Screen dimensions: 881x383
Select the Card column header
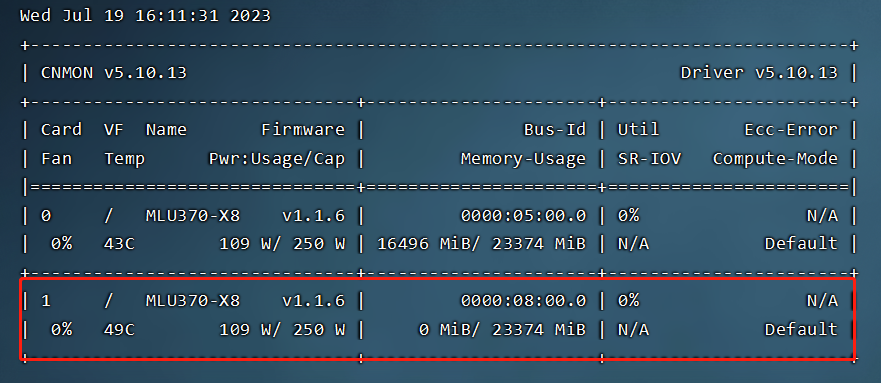point(61,130)
